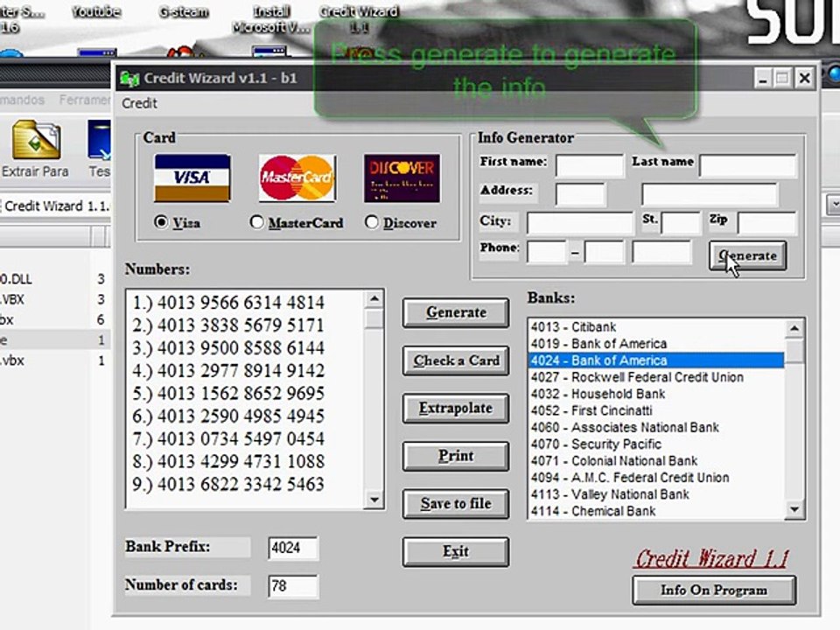Select the MasterCard radio button
This screenshot has width=840, height=630.
click(256, 221)
